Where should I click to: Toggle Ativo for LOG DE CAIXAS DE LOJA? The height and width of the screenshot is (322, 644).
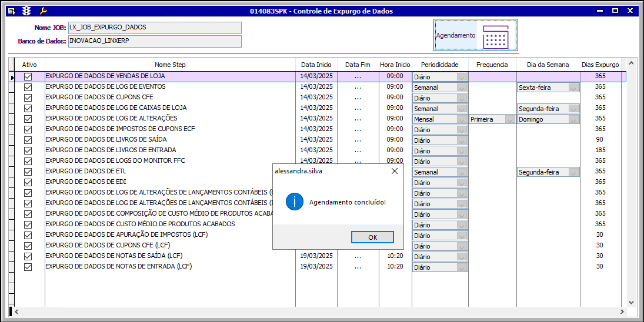point(28,108)
